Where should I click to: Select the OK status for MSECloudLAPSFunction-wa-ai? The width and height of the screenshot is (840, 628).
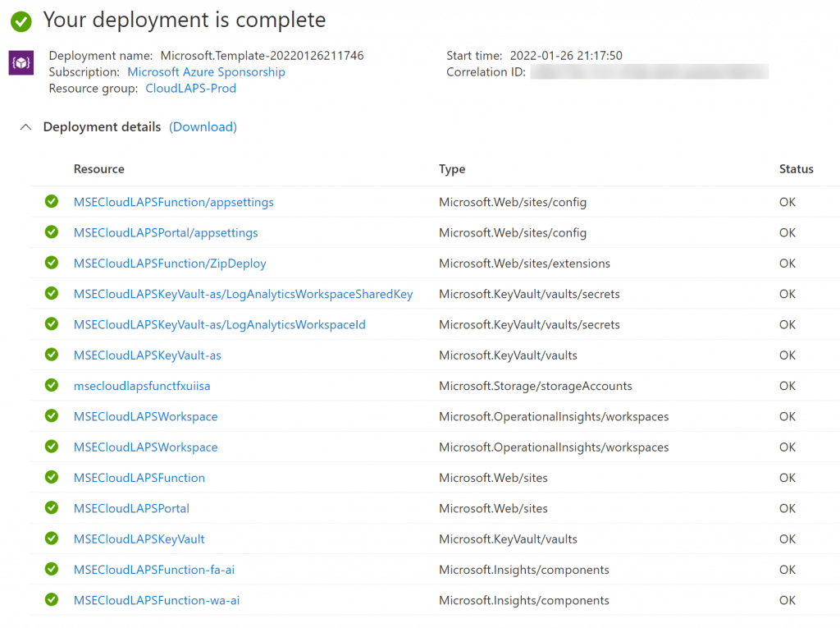787,600
